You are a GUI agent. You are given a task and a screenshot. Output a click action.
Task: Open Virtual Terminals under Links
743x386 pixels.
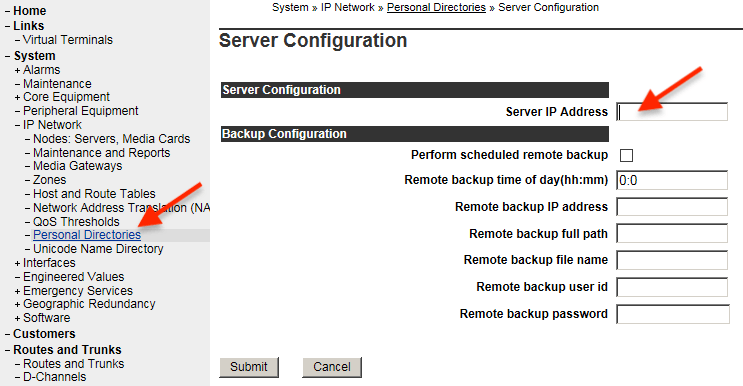[x=68, y=40]
